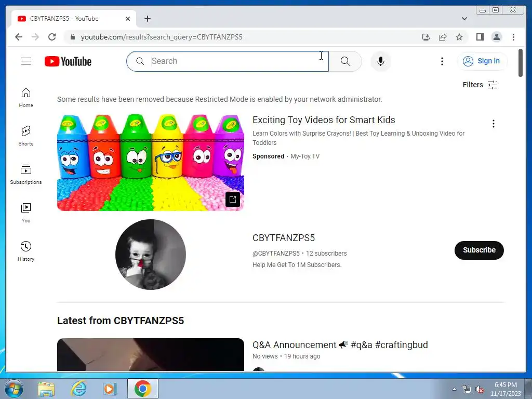The image size is (532, 399).
Task: Open the You section in sidebar
Action: pos(26,213)
